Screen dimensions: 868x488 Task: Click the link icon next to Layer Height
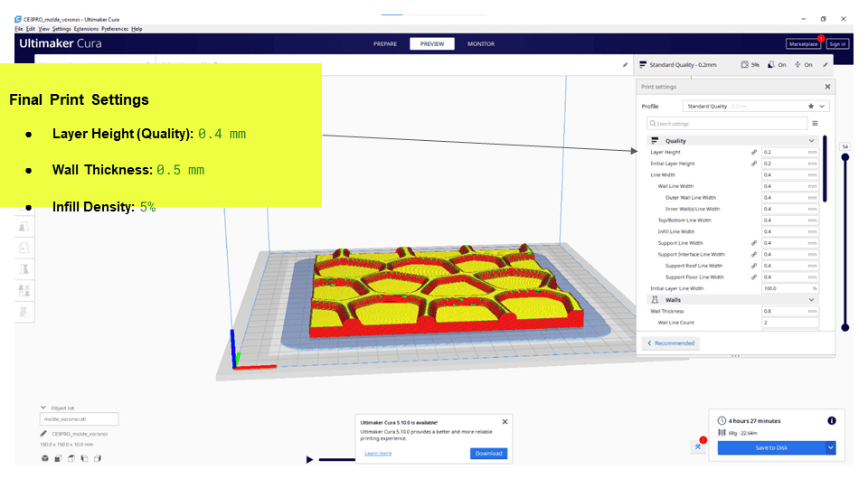click(x=754, y=152)
